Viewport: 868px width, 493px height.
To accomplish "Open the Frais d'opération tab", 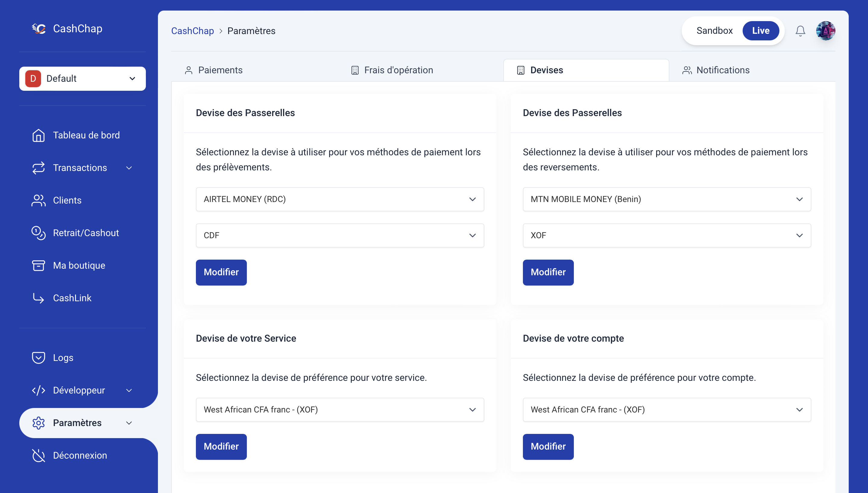I will (x=398, y=70).
